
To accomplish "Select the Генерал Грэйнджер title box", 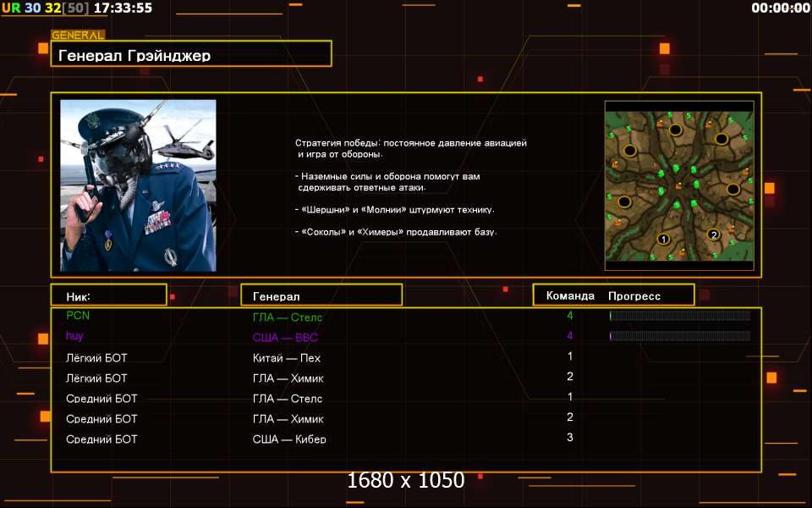I will [191, 55].
